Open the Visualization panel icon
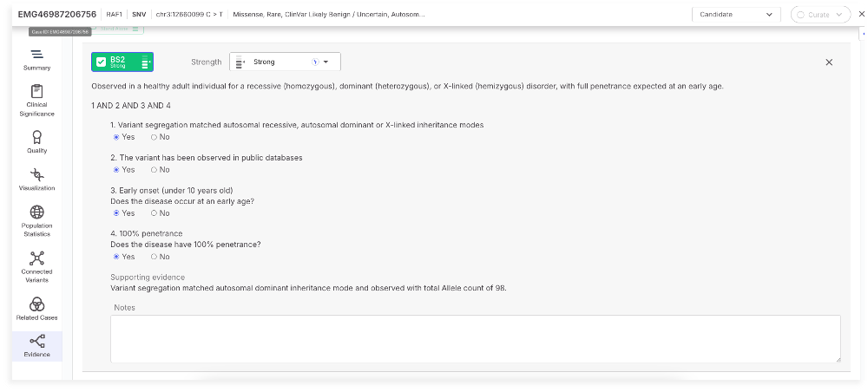 pyautogui.click(x=36, y=180)
